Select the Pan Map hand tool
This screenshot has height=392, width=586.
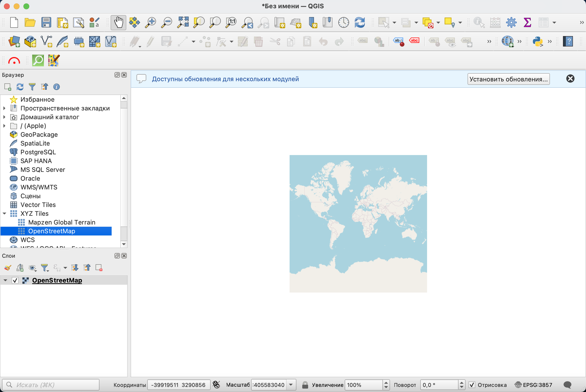coord(118,22)
